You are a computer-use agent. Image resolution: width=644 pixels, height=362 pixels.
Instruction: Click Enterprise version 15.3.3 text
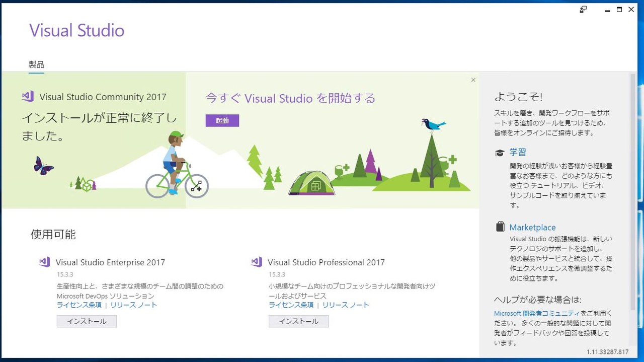tap(65, 274)
